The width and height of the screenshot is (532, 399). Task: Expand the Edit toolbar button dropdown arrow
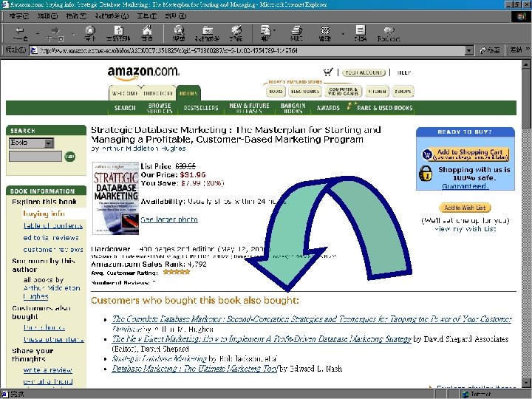(x=343, y=33)
